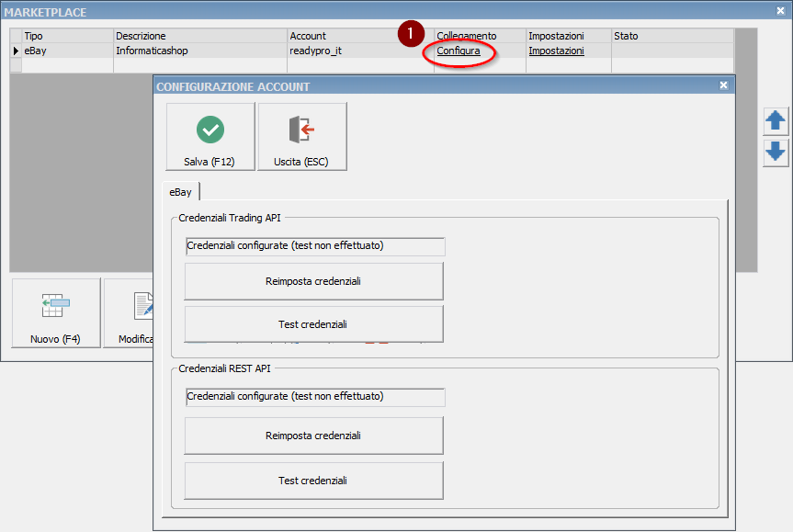Click Reimposta credenziali under REST API
The height and width of the screenshot is (532, 793).
tap(313, 436)
